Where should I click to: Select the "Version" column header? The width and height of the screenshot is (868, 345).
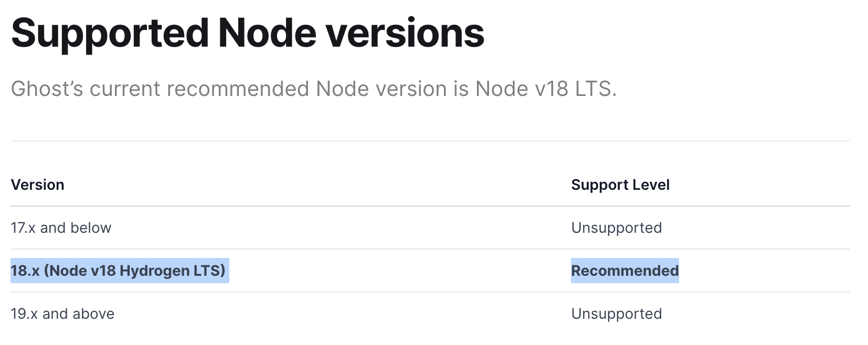click(38, 185)
